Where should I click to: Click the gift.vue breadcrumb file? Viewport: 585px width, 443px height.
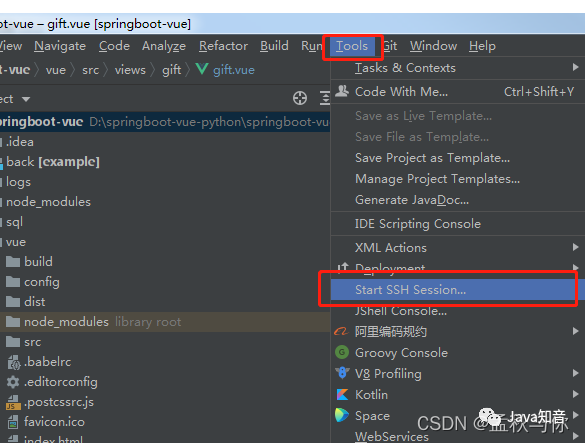click(x=234, y=70)
